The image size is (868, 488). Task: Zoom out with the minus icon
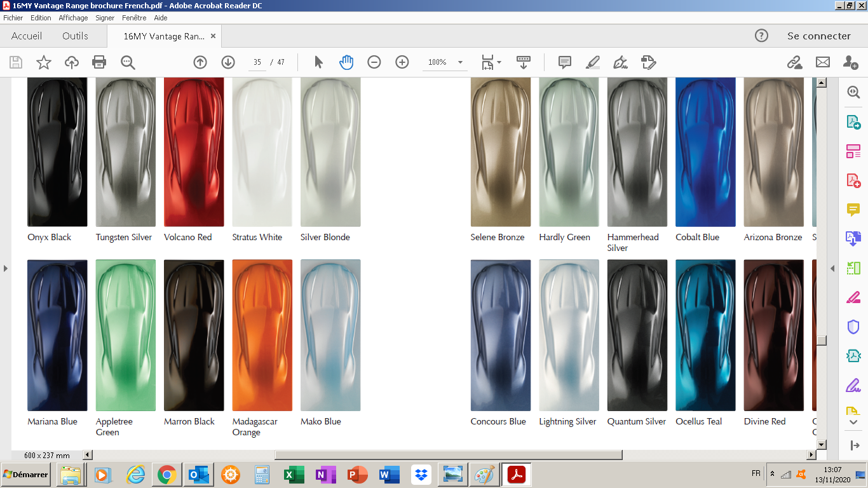click(374, 62)
